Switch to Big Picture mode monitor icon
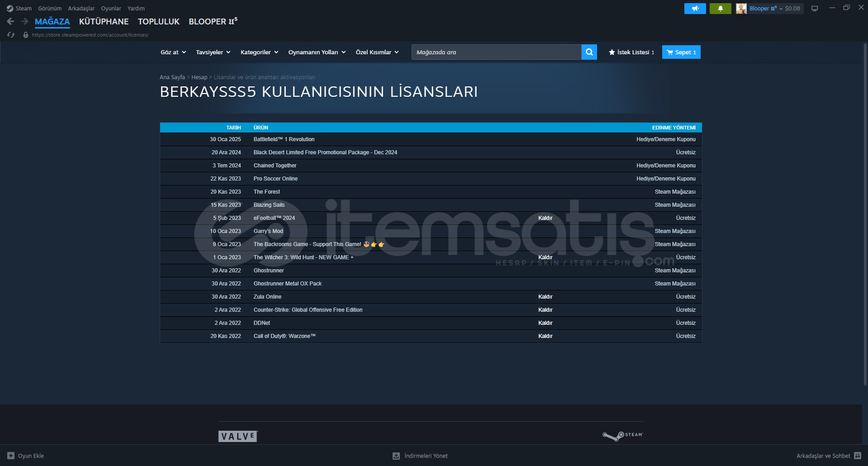This screenshot has height=466, width=868. tap(815, 9)
